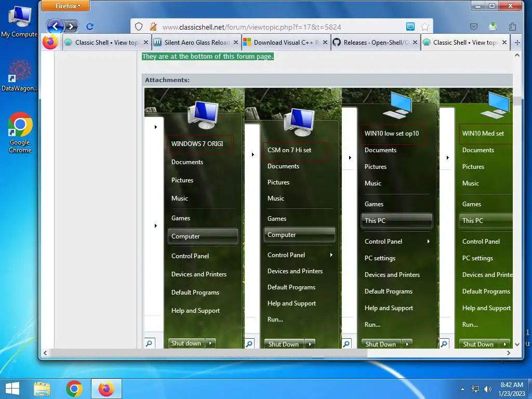The height and width of the screenshot is (399, 532).
Task: Click the Attachments: header text
Action: 167,80
